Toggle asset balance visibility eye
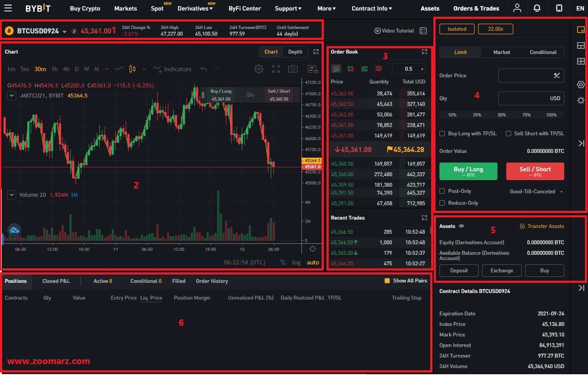 point(461,226)
